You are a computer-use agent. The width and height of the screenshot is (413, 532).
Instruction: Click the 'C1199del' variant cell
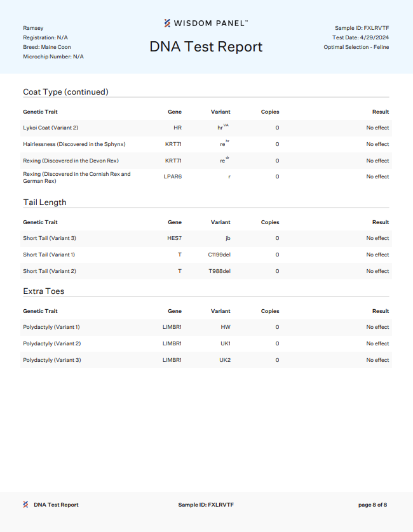point(219,255)
